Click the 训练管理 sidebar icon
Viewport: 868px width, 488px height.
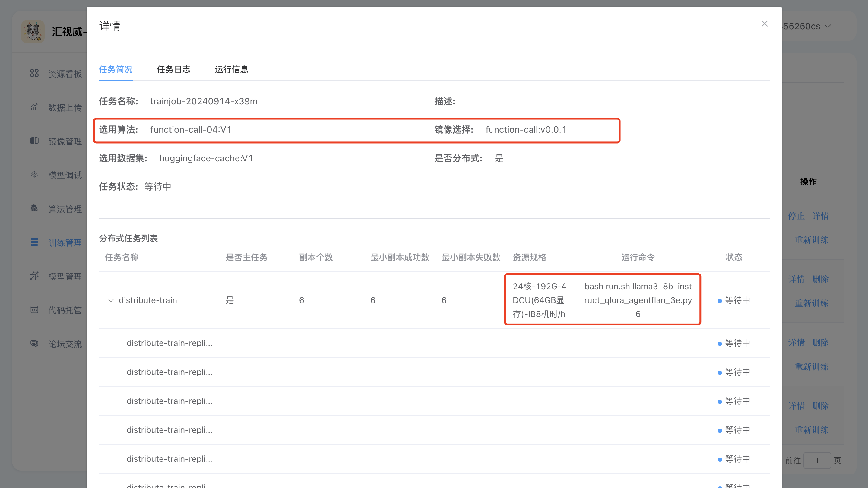click(34, 242)
